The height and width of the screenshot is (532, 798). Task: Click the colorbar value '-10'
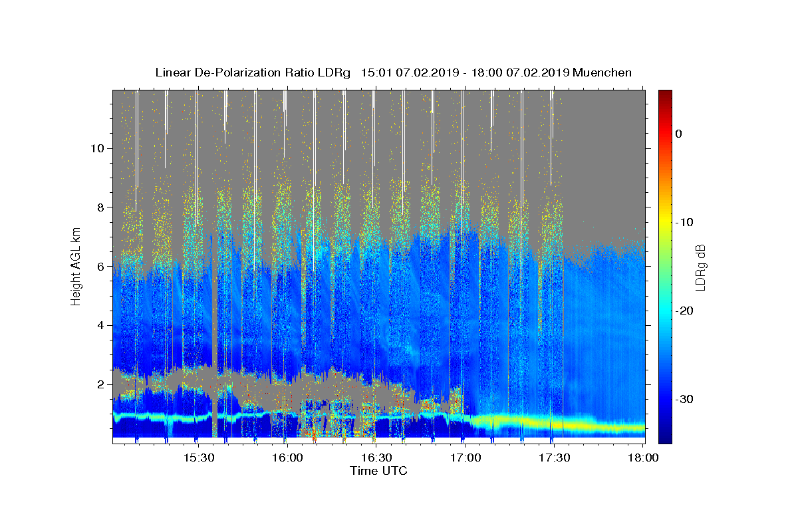tap(685, 222)
